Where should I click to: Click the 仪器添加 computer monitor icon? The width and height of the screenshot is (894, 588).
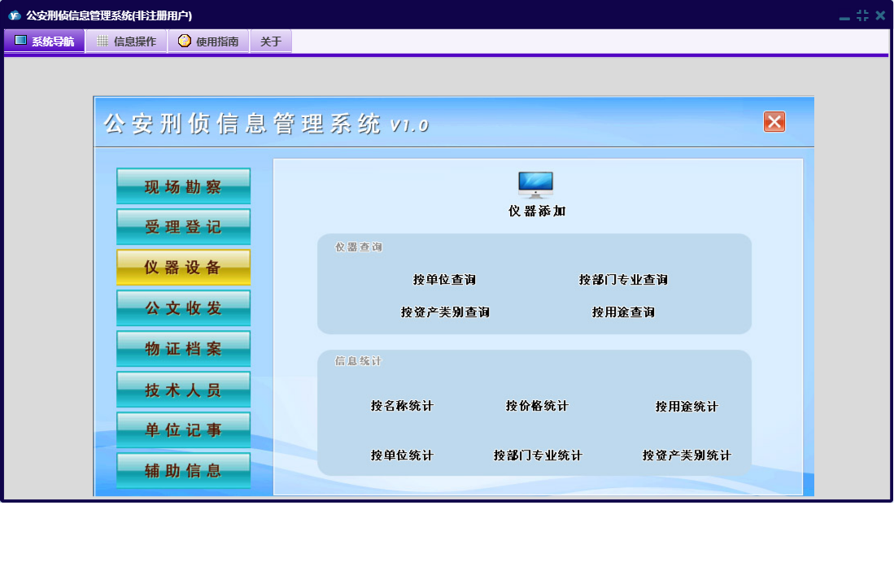[535, 185]
